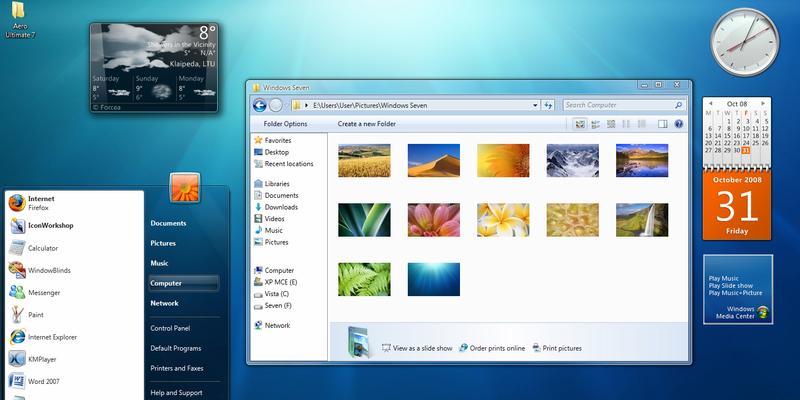Click the Back arrow in Explorer
Viewport: 800px width, 400px height.
(260, 105)
